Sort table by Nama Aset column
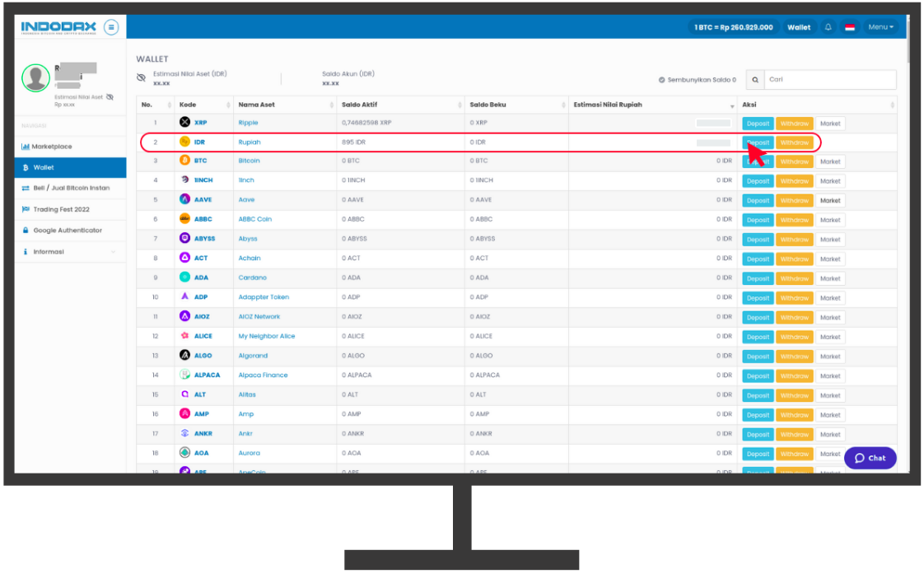 pyautogui.click(x=285, y=105)
